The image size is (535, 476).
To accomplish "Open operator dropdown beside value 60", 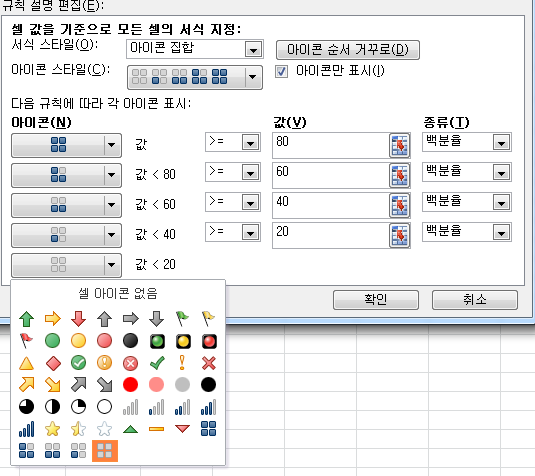I will coord(250,173).
